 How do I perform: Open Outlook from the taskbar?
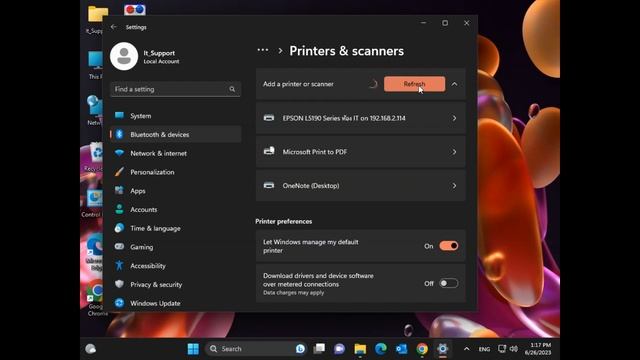pyautogui.click(x=401, y=349)
